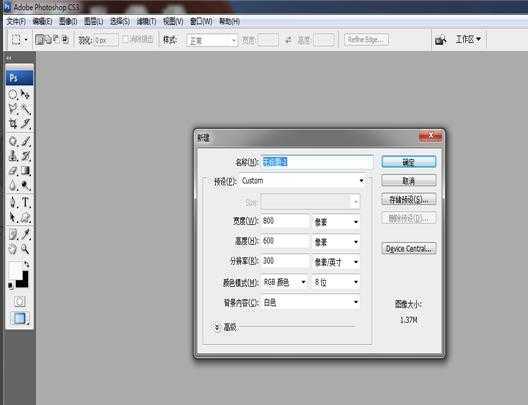Select the Zoom tool

(25, 249)
